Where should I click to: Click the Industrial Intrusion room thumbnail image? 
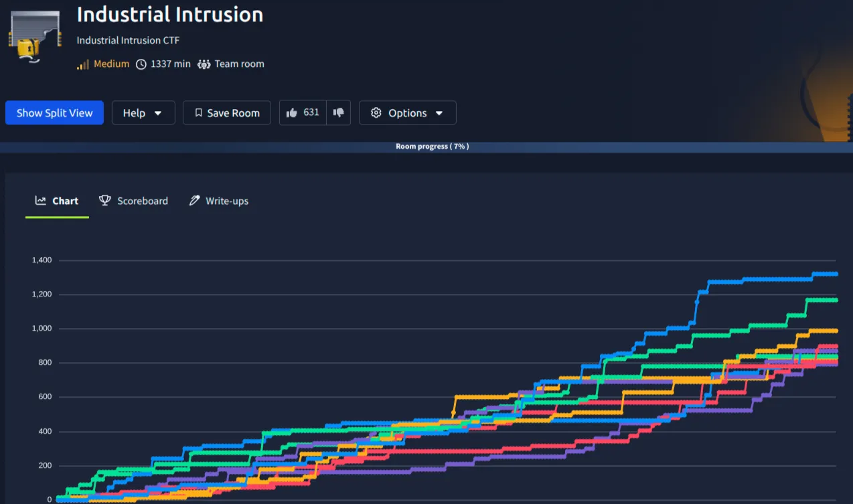click(x=34, y=37)
